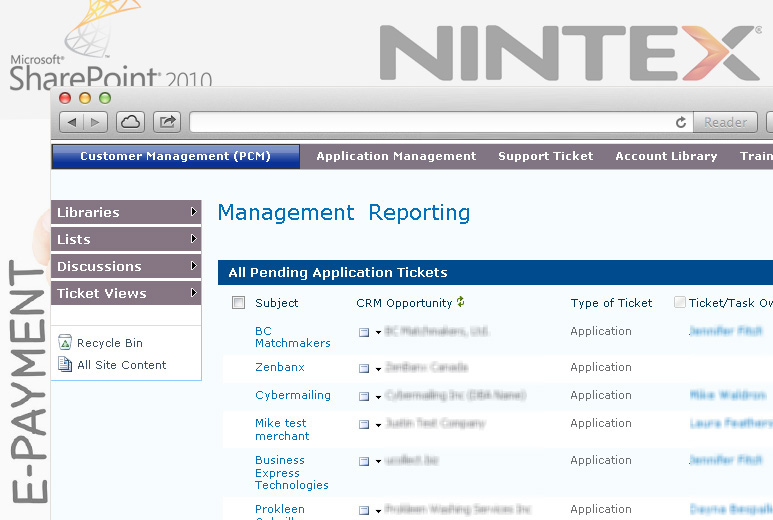
Task: Click the CRM item icon in Mike test merchant row
Action: coord(364,424)
